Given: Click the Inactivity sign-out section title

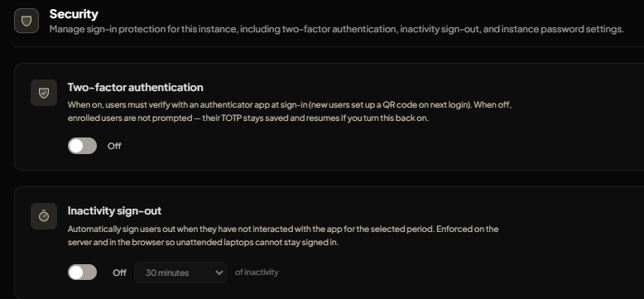Looking at the screenshot, I should click(114, 210).
